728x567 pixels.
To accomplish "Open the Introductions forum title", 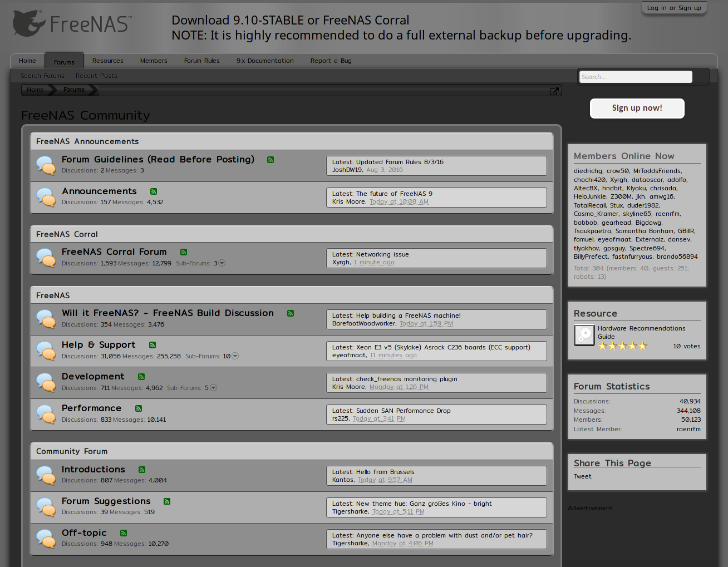I will pos(94,470).
